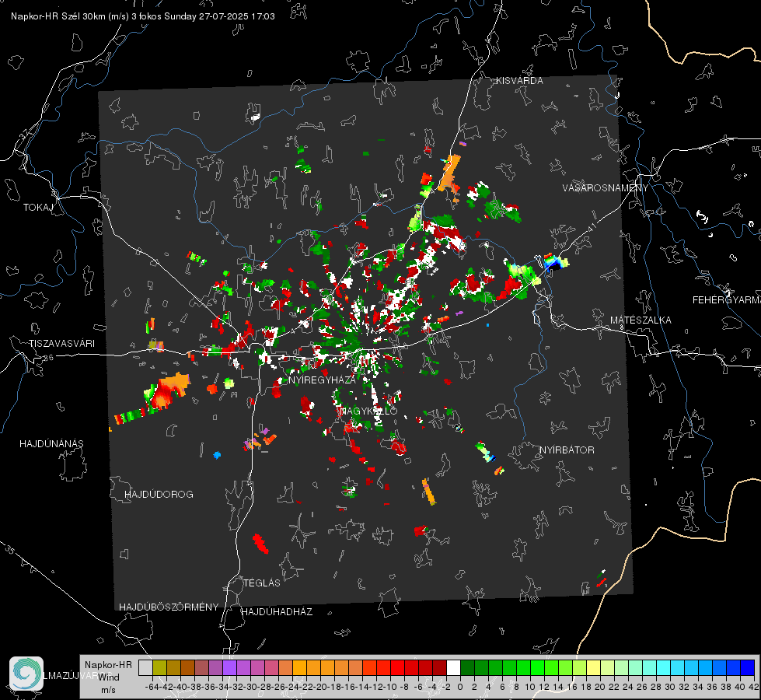Click the HAJDÚHADHÁZ town label
Viewport: 761px width, 700px height.
coord(277,612)
